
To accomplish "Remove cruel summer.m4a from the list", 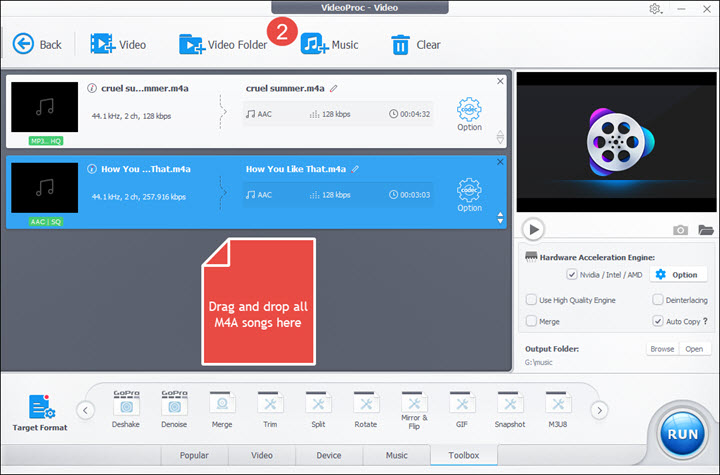I will (500, 81).
